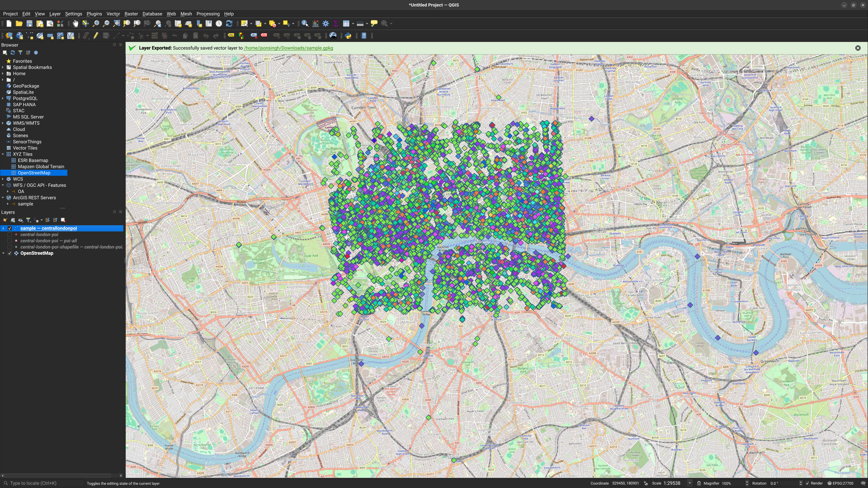
Task: Collapse all layers in the Layers panel
Action: 55,220
